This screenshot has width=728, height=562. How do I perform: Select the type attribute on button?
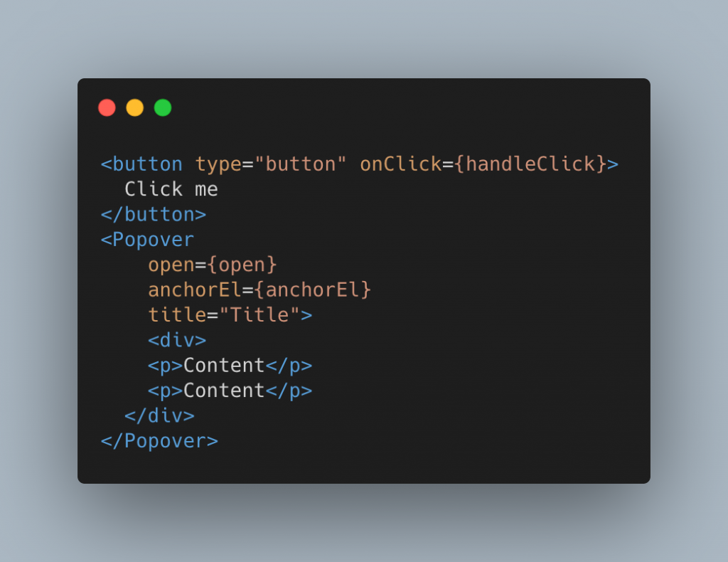coord(218,165)
